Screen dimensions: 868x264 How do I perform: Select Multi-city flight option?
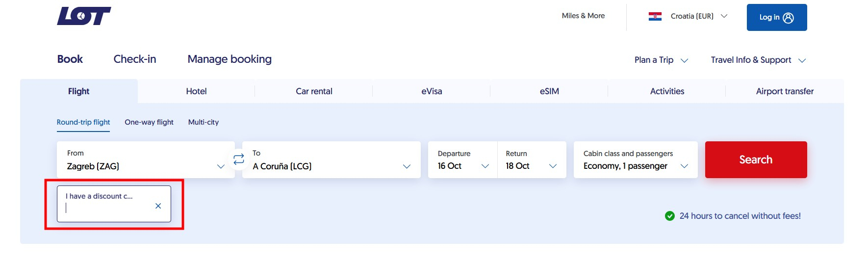tap(204, 122)
